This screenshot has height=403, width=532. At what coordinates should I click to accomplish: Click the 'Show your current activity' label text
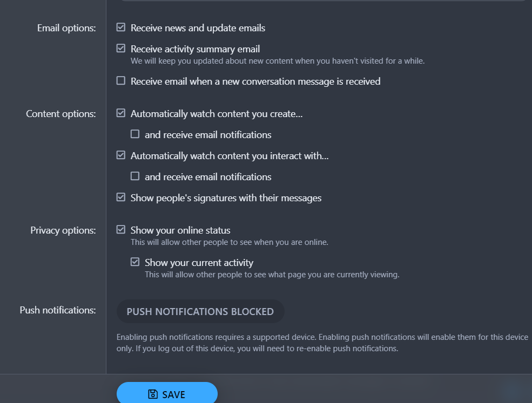pos(199,263)
